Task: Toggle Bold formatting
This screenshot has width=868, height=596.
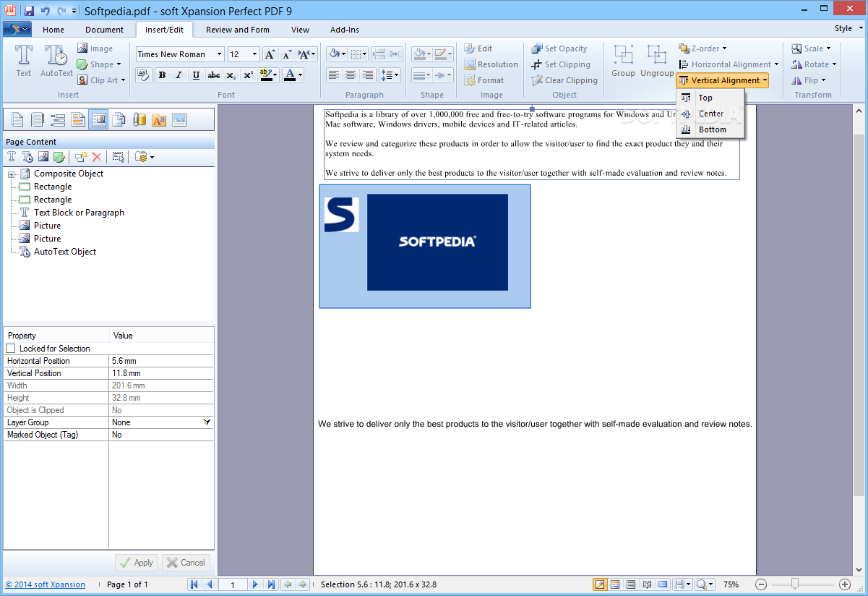Action: point(162,75)
